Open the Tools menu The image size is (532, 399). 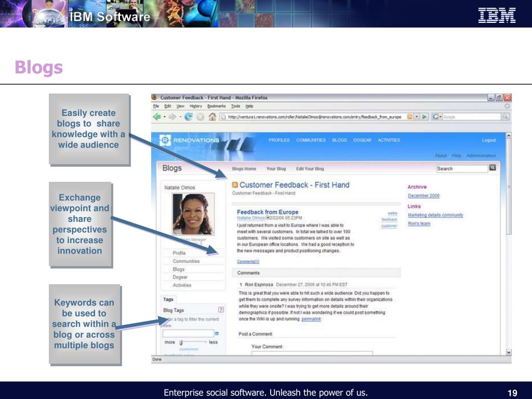[235, 106]
